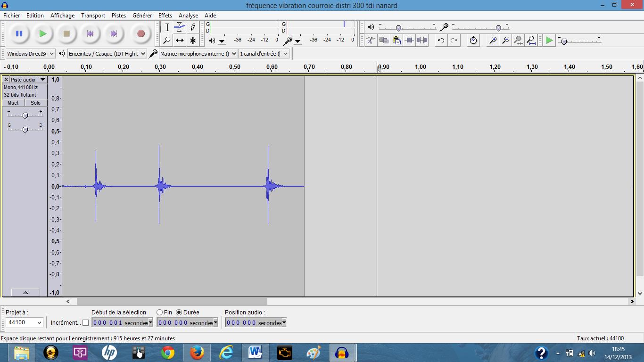This screenshot has height=362, width=644.
Task: Select the Durée radio button
Action: point(179,313)
